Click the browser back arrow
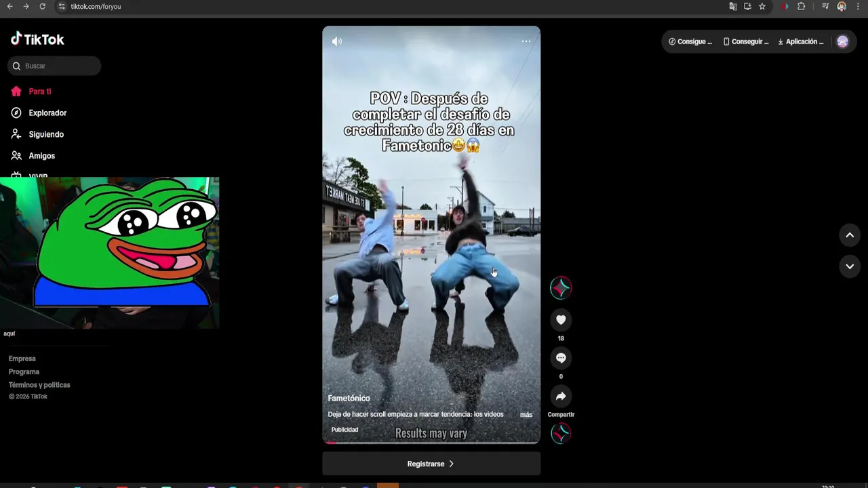868x488 pixels. (x=9, y=6)
